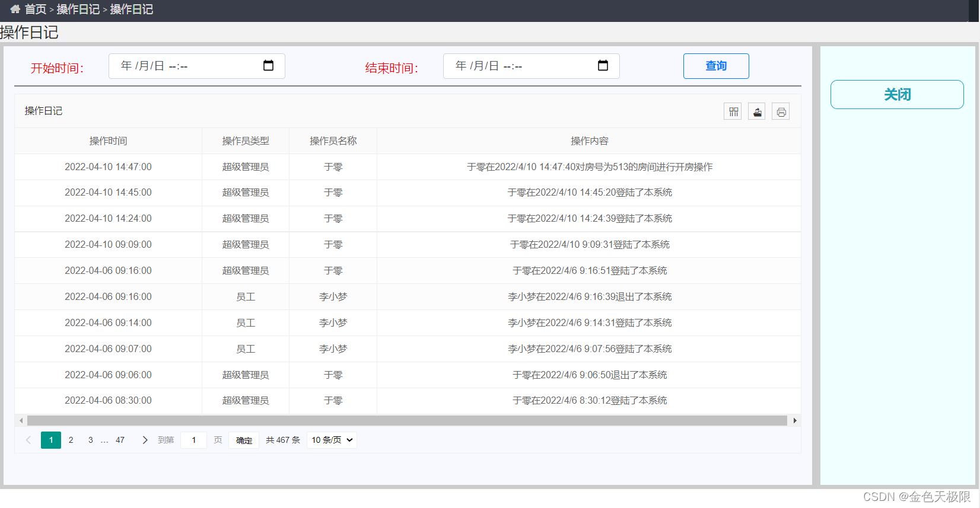The height and width of the screenshot is (508, 980).
Task: Click the horizontal scrollbar right arrow
Action: click(x=795, y=420)
